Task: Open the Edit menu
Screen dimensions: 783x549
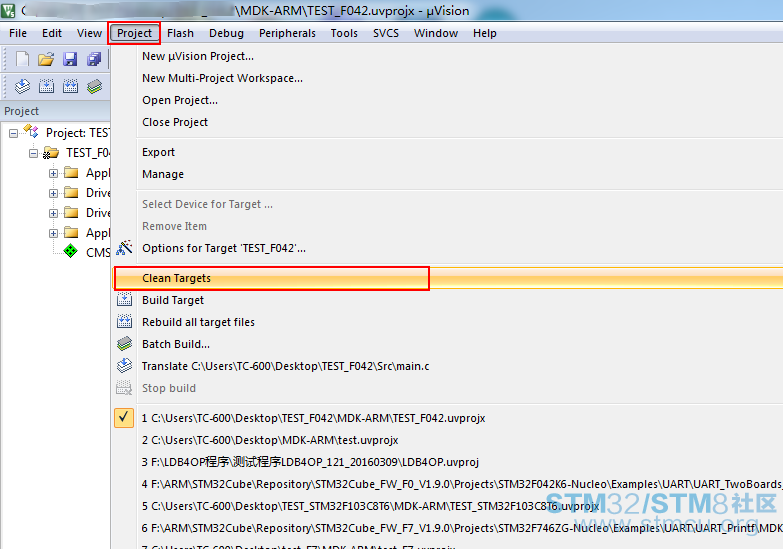Action: click(52, 33)
